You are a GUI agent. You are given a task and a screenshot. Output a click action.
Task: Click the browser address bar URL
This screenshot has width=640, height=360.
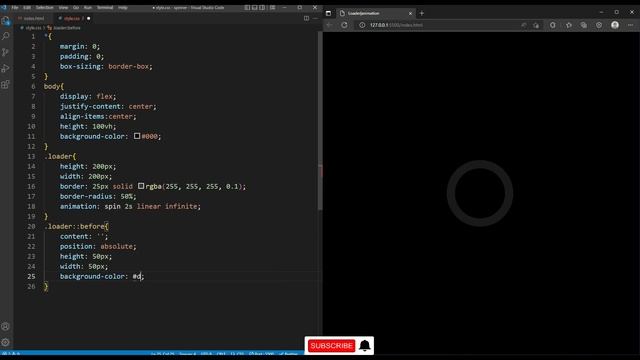point(396,25)
